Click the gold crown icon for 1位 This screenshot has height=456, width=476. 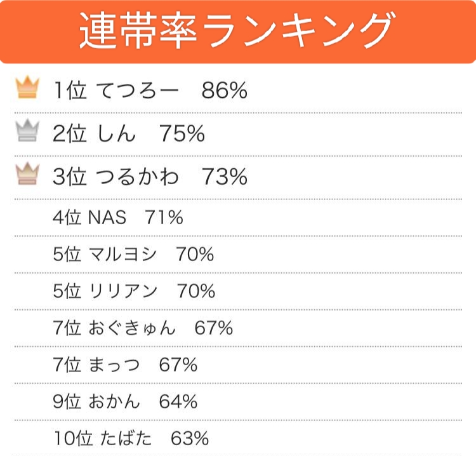27,90
